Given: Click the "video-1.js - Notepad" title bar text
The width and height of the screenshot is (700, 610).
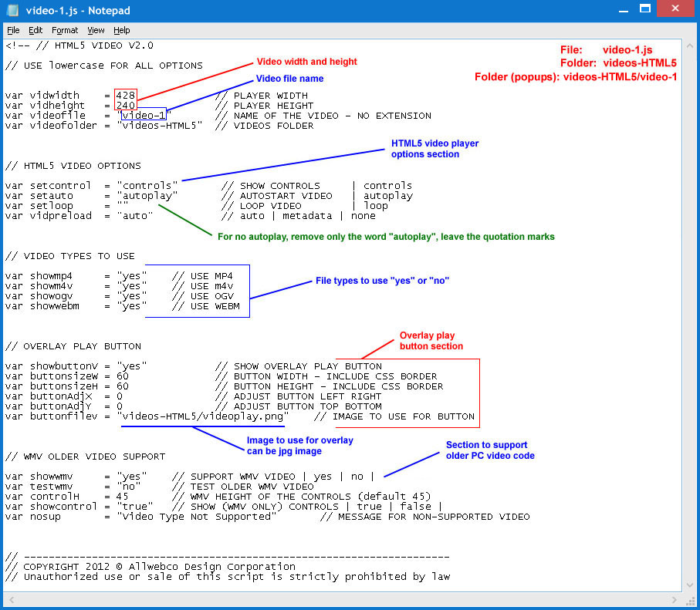Looking at the screenshot, I should [79, 11].
